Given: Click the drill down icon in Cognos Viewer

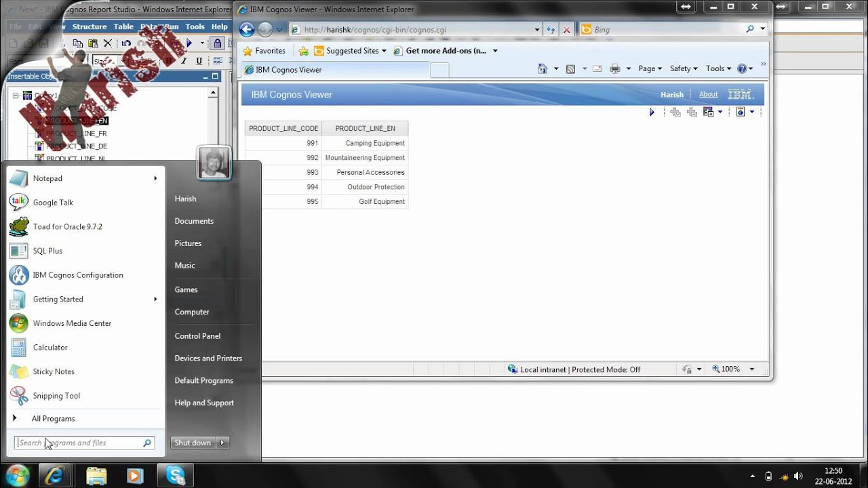Looking at the screenshot, I should [675, 113].
